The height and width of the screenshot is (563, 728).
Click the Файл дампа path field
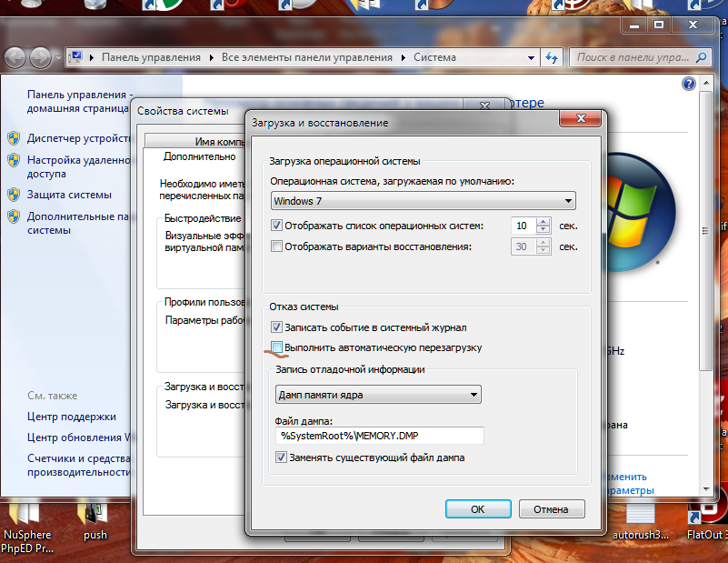tap(379, 437)
